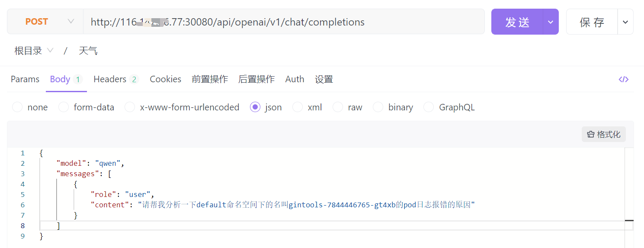Expand the send button dropdown arrow
644x248 pixels.
point(551,22)
